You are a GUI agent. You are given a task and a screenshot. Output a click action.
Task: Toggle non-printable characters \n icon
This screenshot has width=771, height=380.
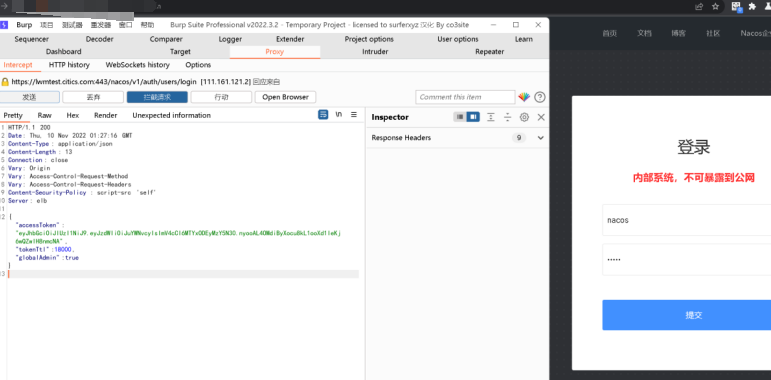[x=339, y=115]
